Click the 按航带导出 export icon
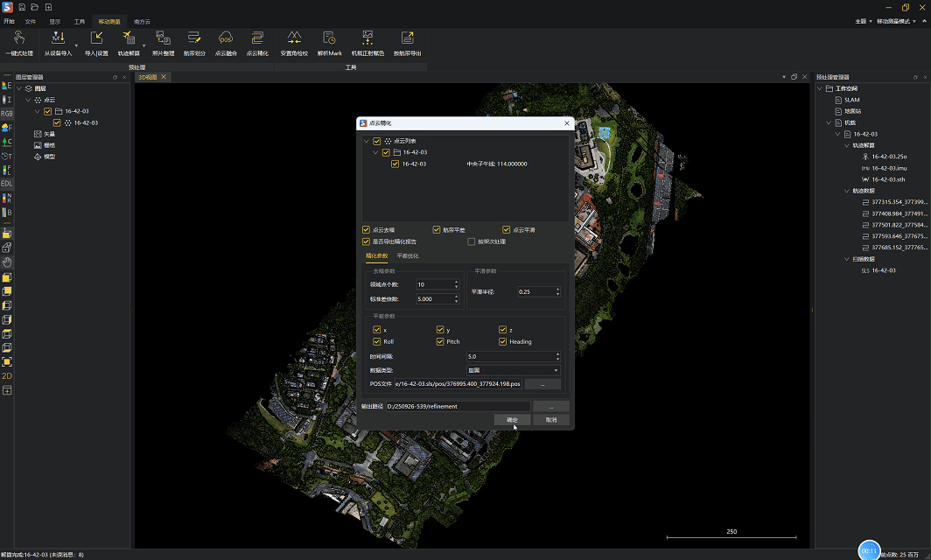 pos(407,39)
